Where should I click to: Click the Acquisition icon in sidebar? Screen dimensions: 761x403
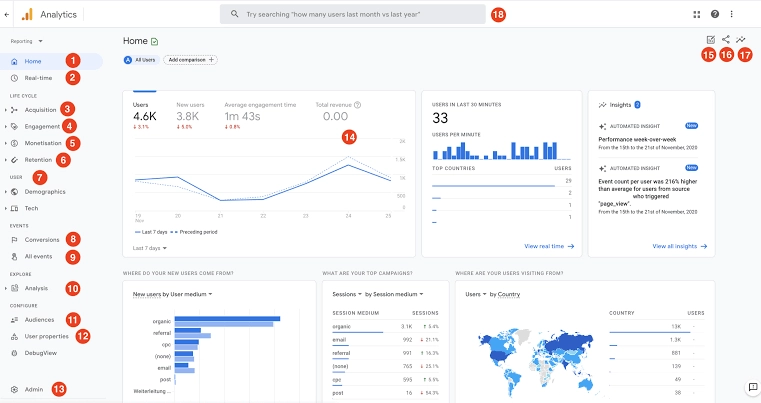(15, 110)
